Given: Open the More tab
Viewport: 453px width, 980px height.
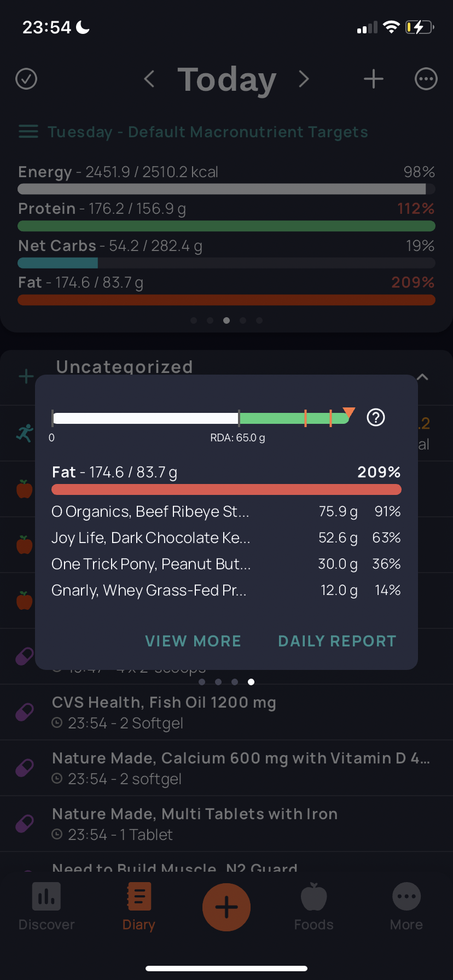Looking at the screenshot, I should tap(406, 907).
